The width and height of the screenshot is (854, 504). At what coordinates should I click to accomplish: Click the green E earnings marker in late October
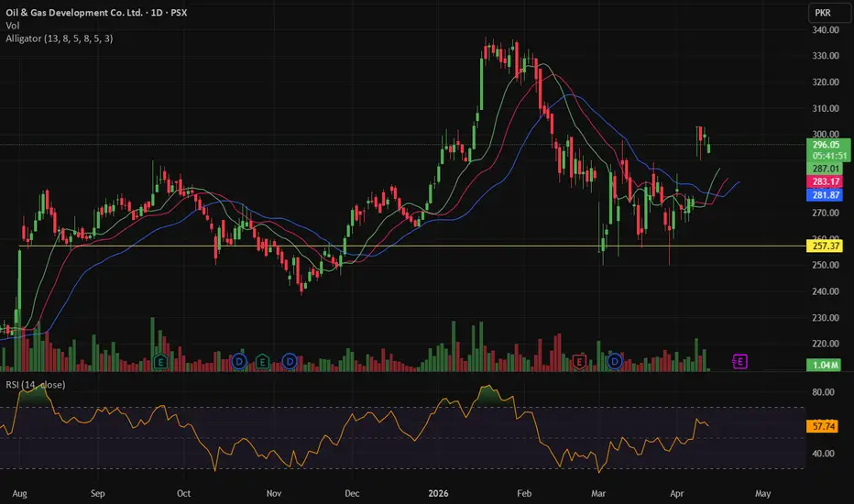tap(263, 361)
